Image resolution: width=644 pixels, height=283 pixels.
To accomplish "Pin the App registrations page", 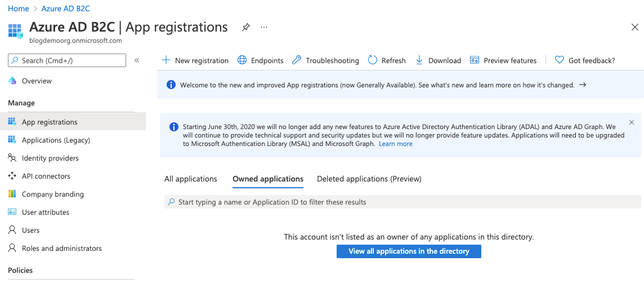I will pyautogui.click(x=245, y=27).
